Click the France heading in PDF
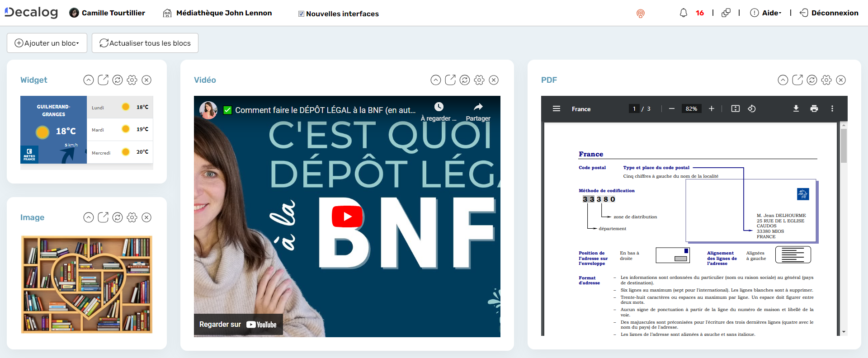This screenshot has height=358, width=868. pyautogui.click(x=591, y=154)
